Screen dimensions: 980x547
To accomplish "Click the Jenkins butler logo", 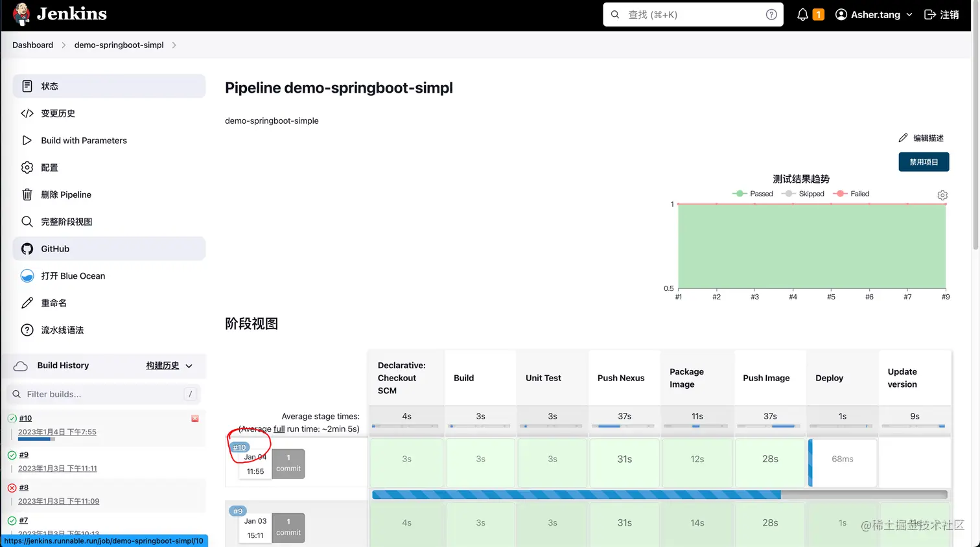I will tap(21, 14).
